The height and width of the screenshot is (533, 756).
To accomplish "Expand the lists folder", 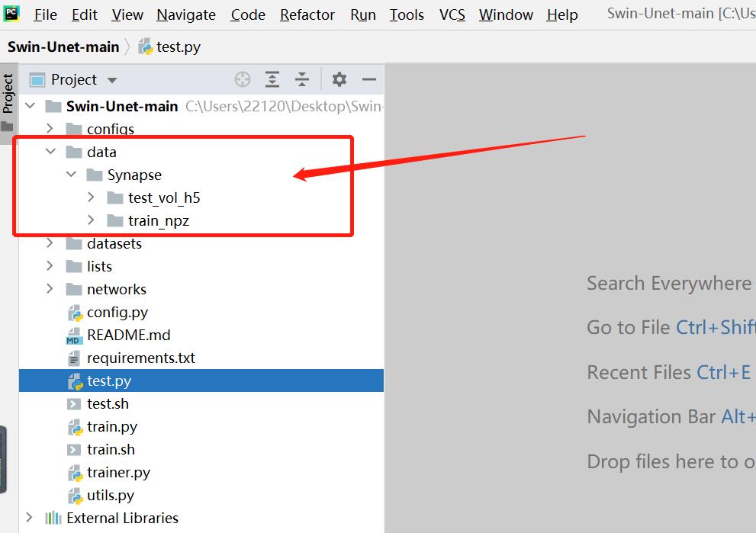I will pos(50,265).
